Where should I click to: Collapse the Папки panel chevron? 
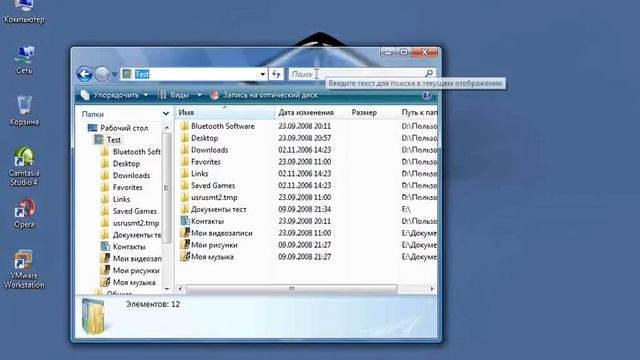coord(166,114)
